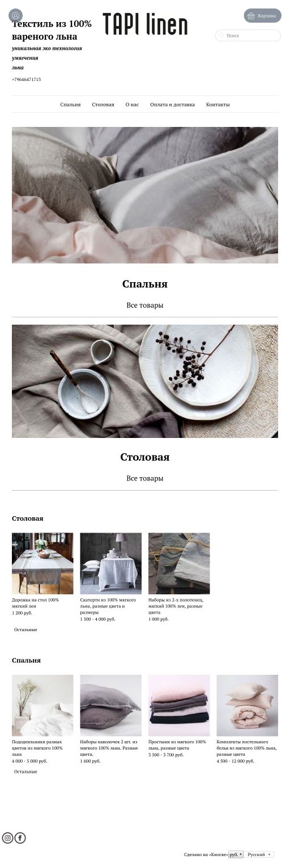The image size is (290, 868).
Task: Click Остальные button under Столовая products
Action: click(x=25, y=629)
